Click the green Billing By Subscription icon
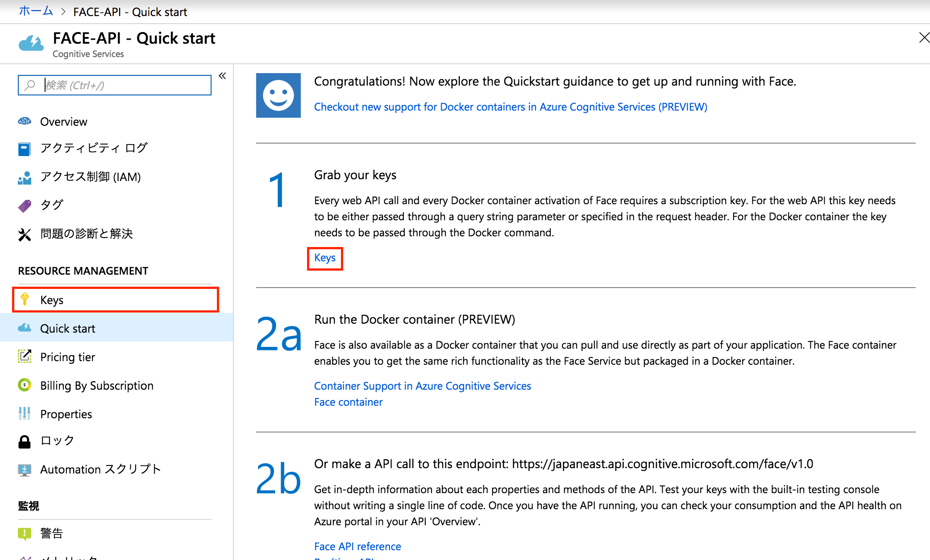The width and height of the screenshot is (930, 560). 25,385
